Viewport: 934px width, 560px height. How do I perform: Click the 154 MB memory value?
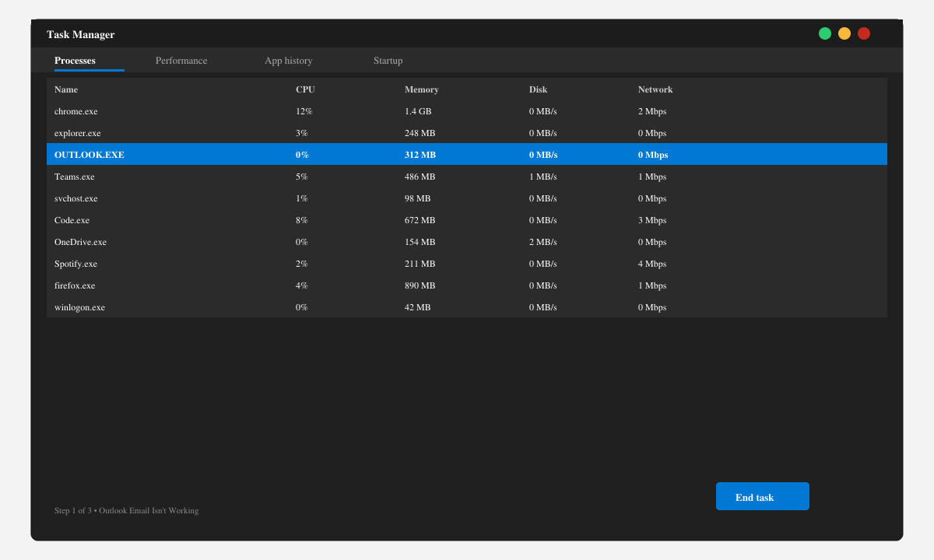tap(420, 242)
